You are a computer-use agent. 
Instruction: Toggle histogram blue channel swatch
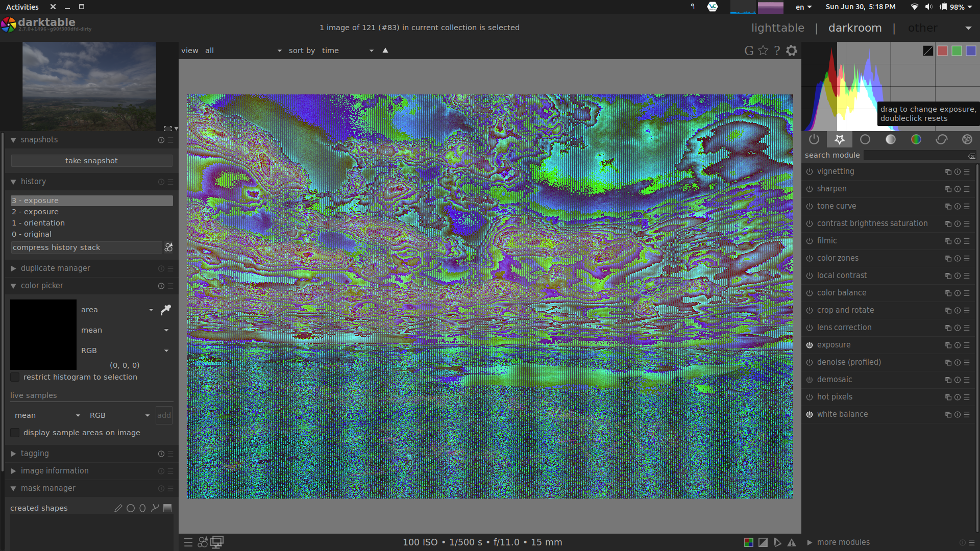click(x=971, y=51)
